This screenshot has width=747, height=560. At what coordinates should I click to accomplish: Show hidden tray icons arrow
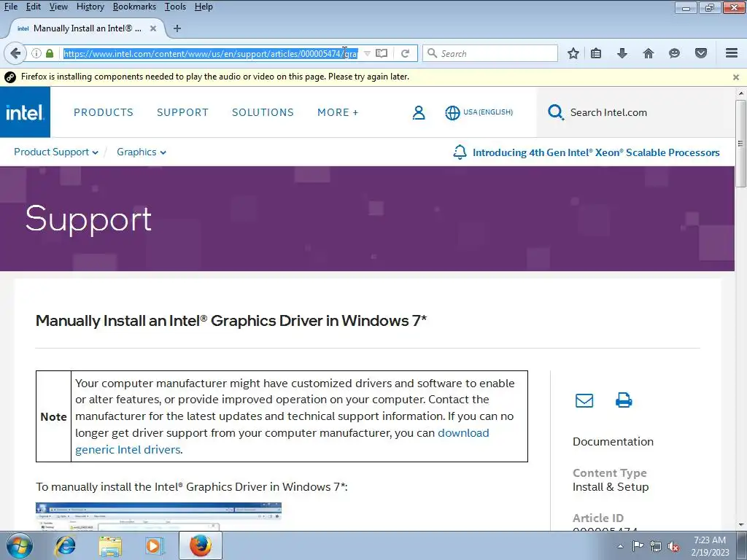[x=620, y=546]
